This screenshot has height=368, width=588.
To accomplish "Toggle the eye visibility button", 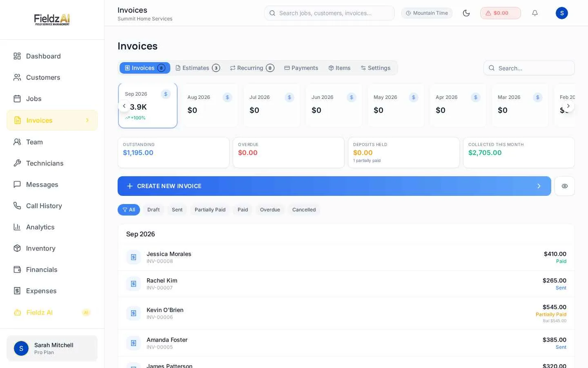I will pos(565,186).
